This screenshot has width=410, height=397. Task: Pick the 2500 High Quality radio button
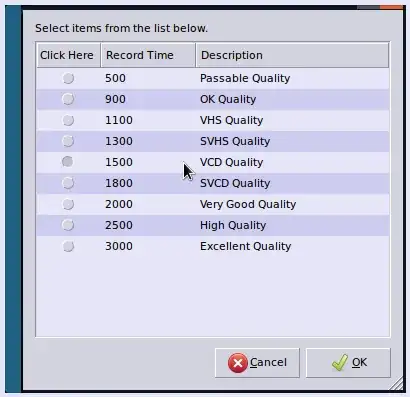click(68, 225)
